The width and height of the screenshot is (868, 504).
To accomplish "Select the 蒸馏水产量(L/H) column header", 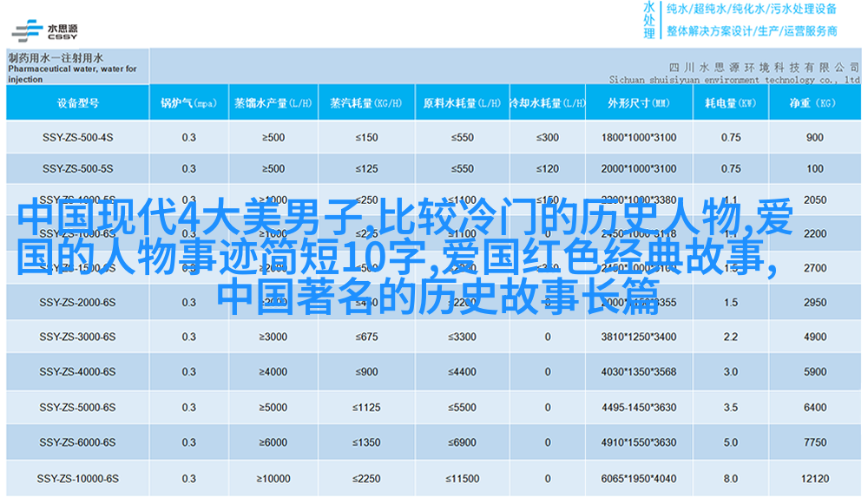I will pyautogui.click(x=273, y=103).
